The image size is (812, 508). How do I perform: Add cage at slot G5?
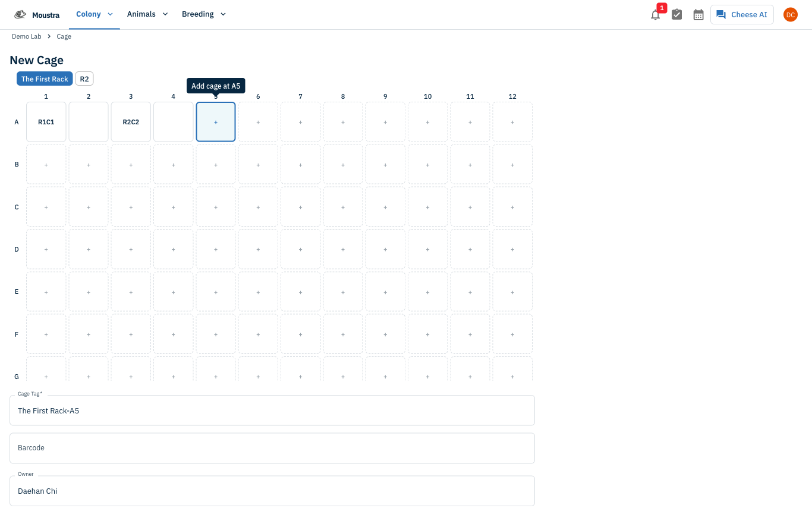tap(216, 369)
